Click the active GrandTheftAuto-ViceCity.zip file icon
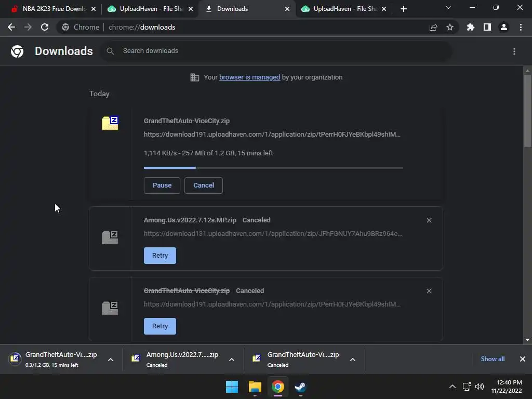The width and height of the screenshot is (532, 399). (x=110, y=123)
